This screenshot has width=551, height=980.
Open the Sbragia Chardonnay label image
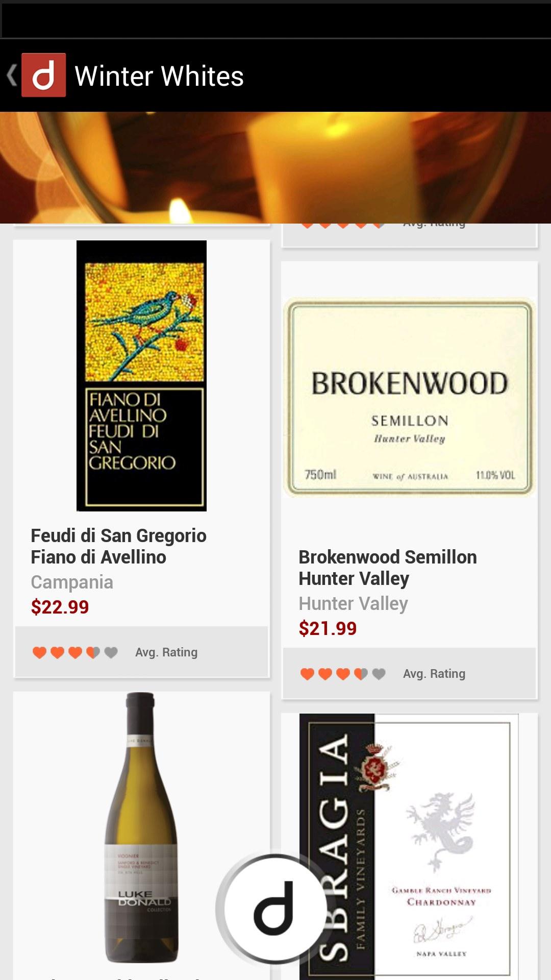[409, 846]
